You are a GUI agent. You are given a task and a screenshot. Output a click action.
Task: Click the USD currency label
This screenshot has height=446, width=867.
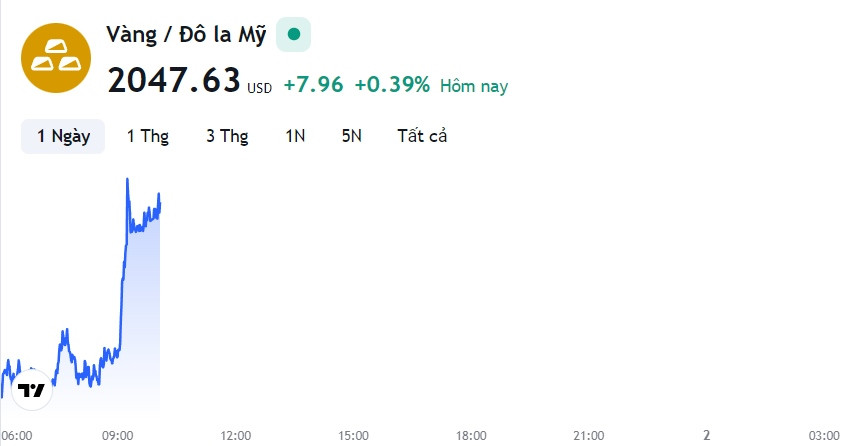(259, 88)
